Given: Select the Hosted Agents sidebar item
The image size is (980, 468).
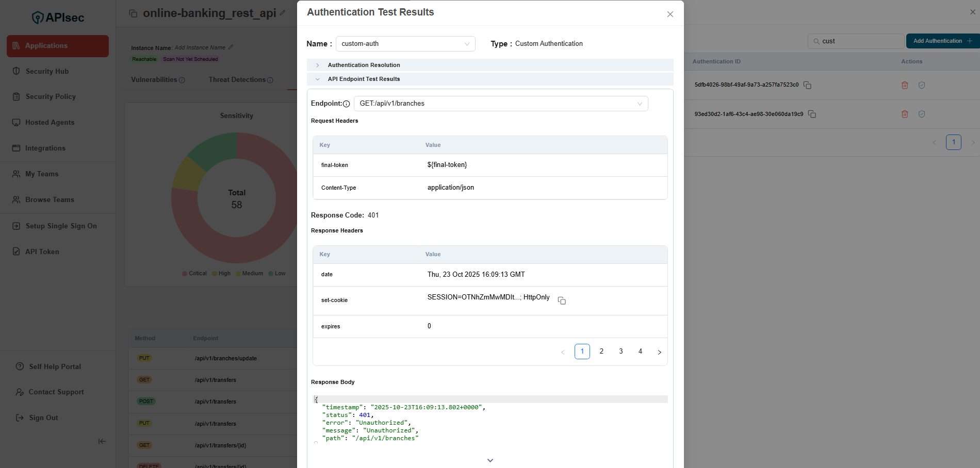Looking at the screenshot, I should 50,122.
